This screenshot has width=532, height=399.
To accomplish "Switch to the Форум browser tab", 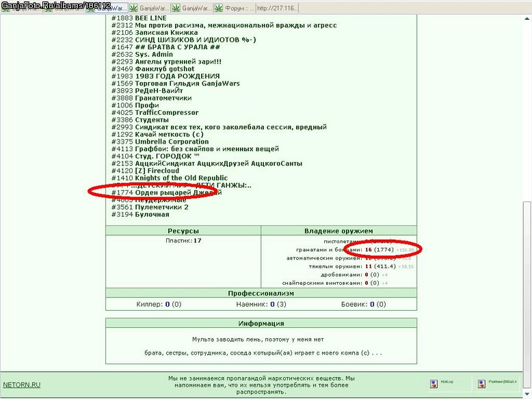I will coord(235,8).
